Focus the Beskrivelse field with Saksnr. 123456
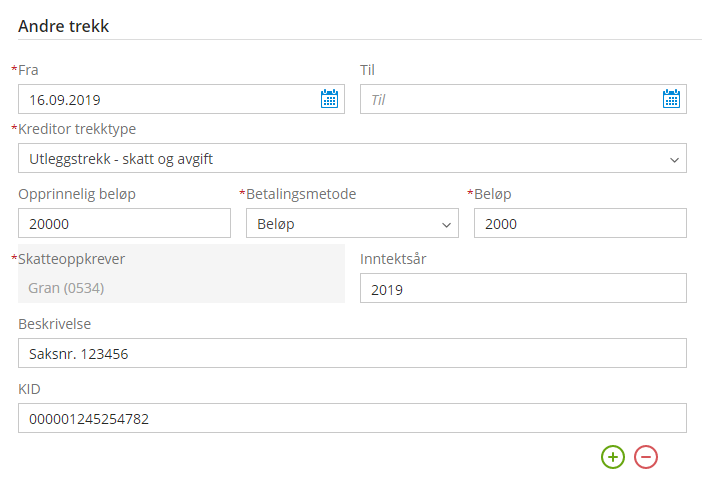The height and width of the screenshot is (489, 704). pyautogui.click(x=352, y=353)
